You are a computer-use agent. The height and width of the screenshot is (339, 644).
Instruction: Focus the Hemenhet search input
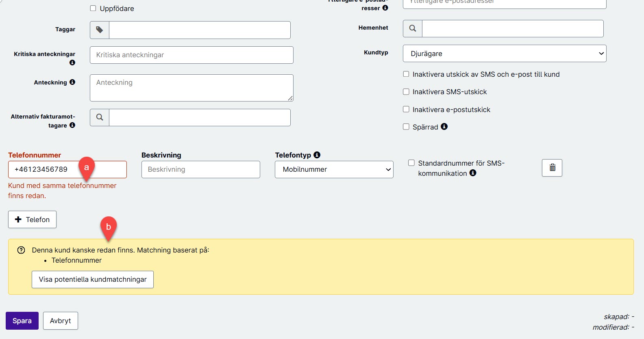click(x=513, y=28)
